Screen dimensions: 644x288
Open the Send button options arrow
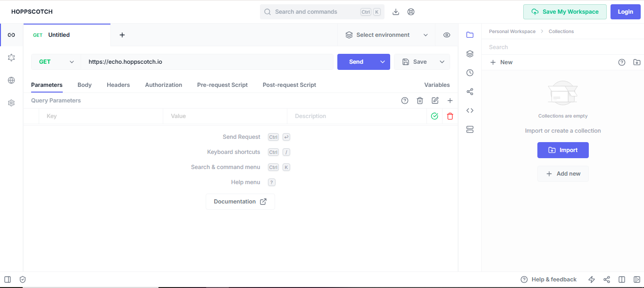coord(383,62)
